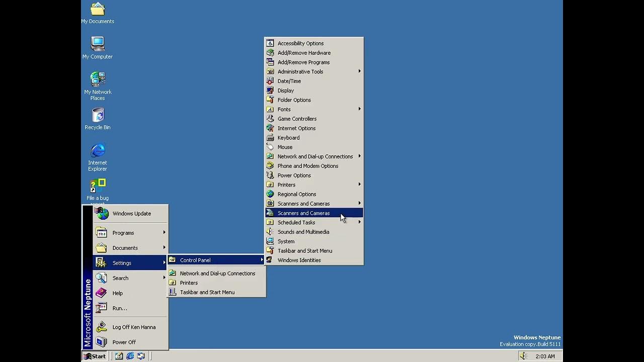The width and height of the screenshot is (644, 362).
Task: Click the volume speaker icon in system tray
Action: [x=523, y=356]
